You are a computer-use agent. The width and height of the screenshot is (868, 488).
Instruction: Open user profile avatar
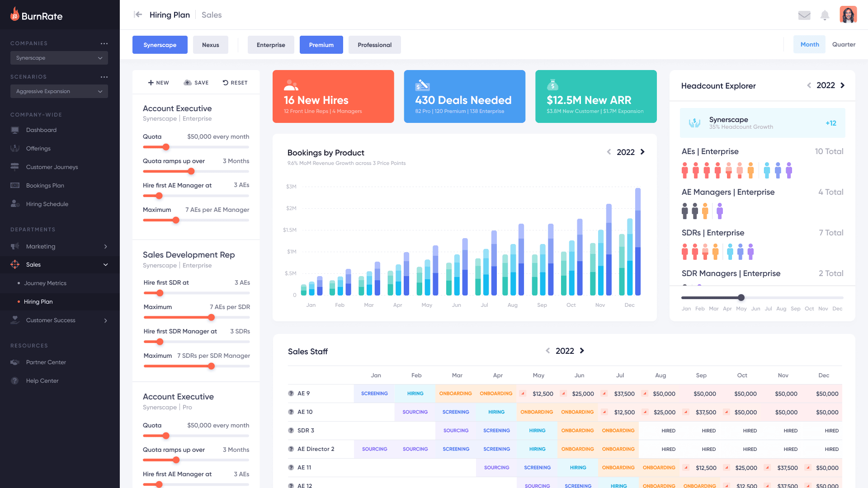848,15
